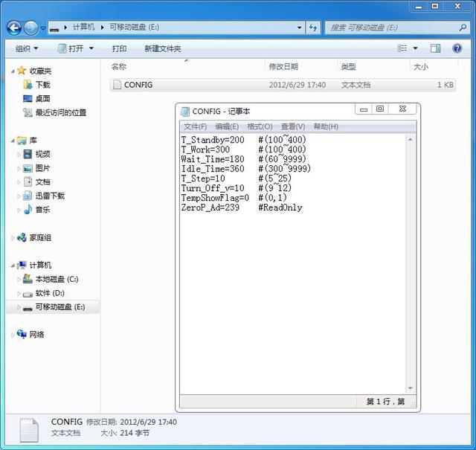Click the magnifier search icon
476x450 pixels.
click(x=463, y=28)
